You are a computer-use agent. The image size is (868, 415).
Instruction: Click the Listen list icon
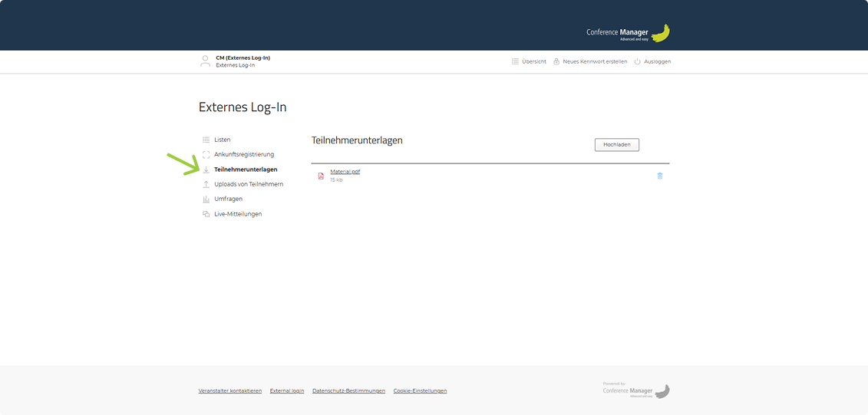(206, 140)
